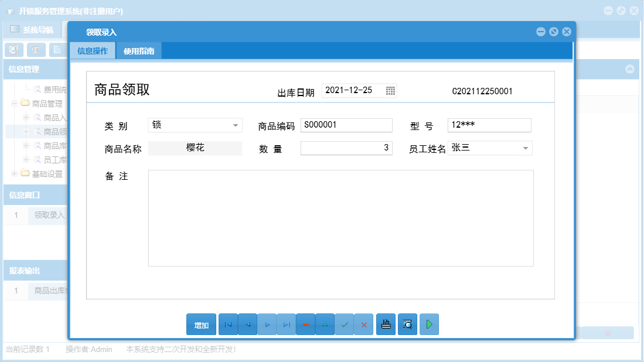Image resolution: width=644 pixels, height=362 pixels.
Task: Click the green triangle edit record icon
Action: [x=325, y=324]
